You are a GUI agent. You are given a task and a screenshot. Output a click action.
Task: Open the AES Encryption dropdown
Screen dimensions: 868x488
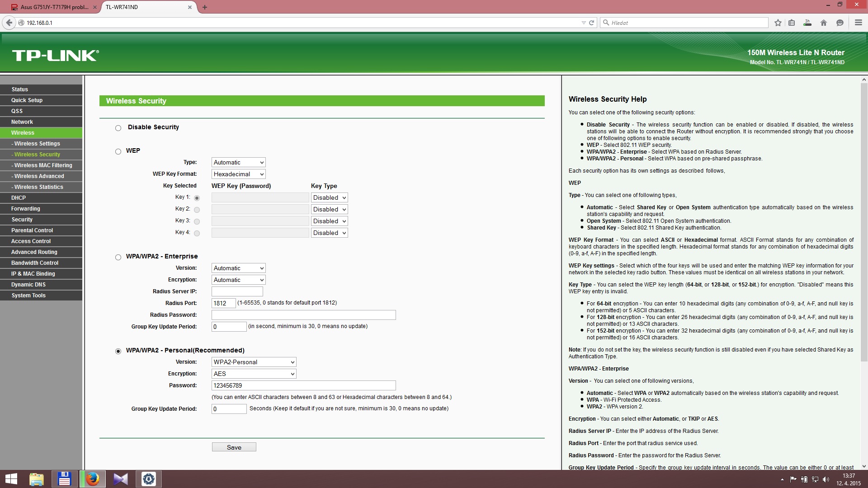pyautogui.click(x=254, y=374)
